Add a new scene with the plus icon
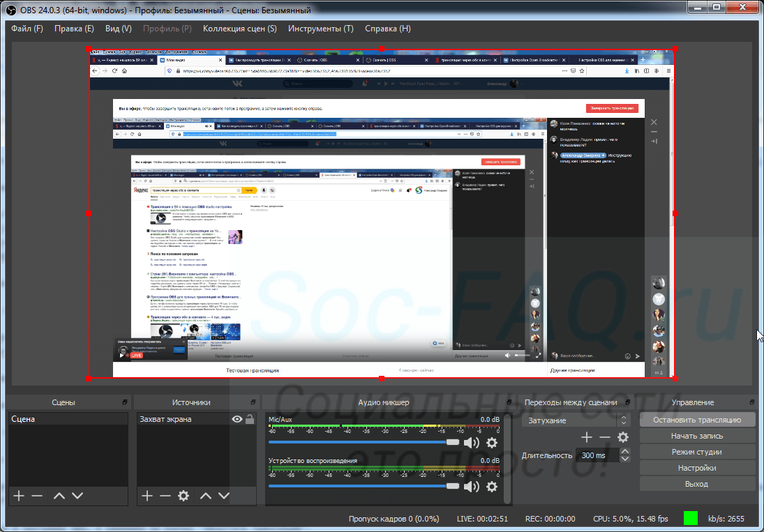Screen dimensions: 764x532 [19, 496]
